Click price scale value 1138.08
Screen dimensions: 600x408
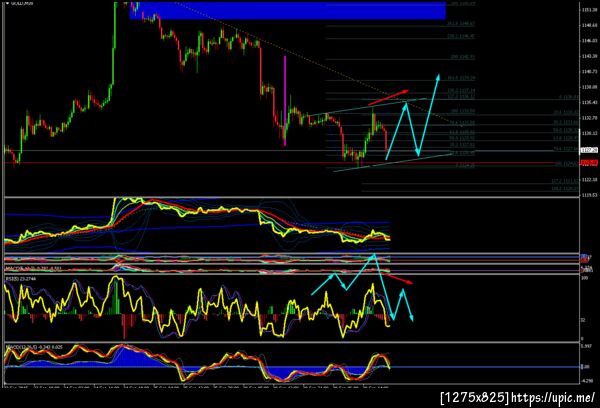pos(589,87)
